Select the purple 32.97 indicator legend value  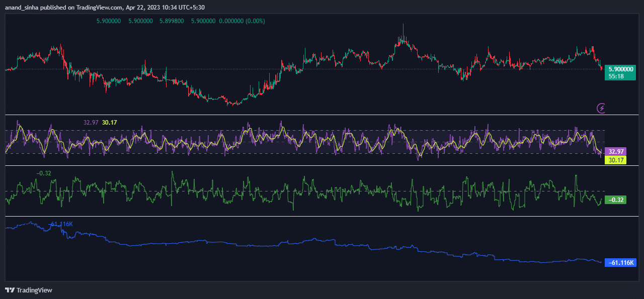[91, 122]
